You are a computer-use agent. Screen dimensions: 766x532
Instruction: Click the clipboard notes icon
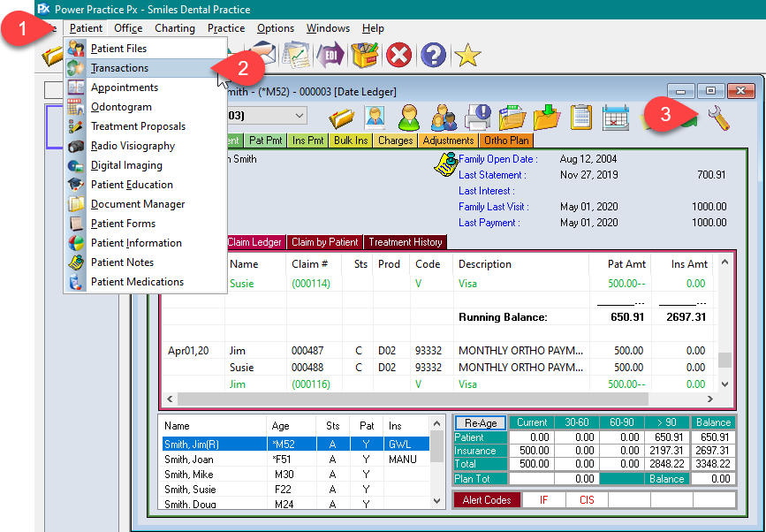point(580,118)
